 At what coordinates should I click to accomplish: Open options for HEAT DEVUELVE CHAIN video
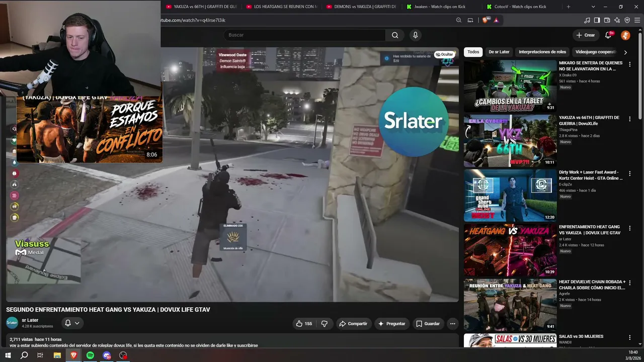[x=629, y=283]
